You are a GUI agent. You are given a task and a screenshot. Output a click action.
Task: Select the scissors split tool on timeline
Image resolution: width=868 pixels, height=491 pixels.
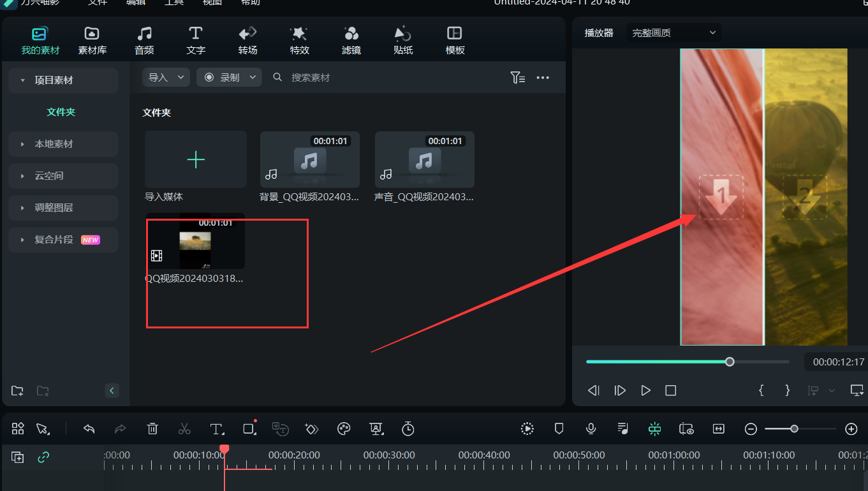[x=184, y=429]
